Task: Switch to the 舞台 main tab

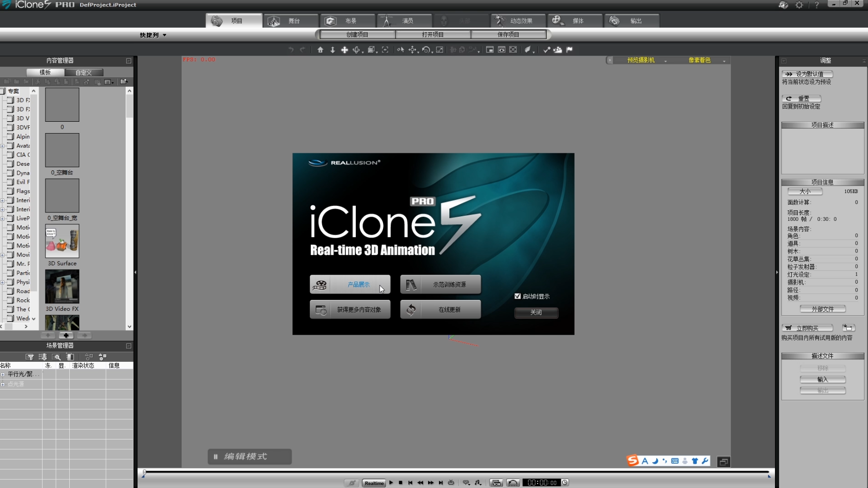Action: [290, 21]
